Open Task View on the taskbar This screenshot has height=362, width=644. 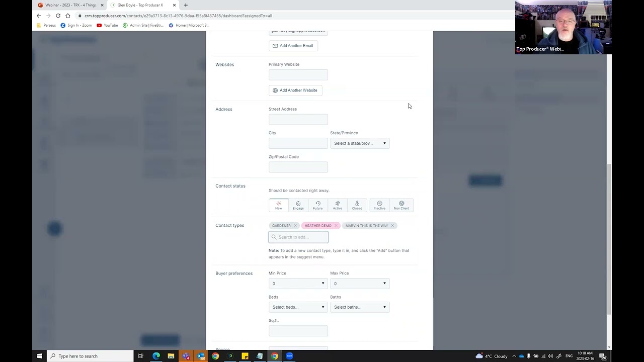click(x=141, y=356)
